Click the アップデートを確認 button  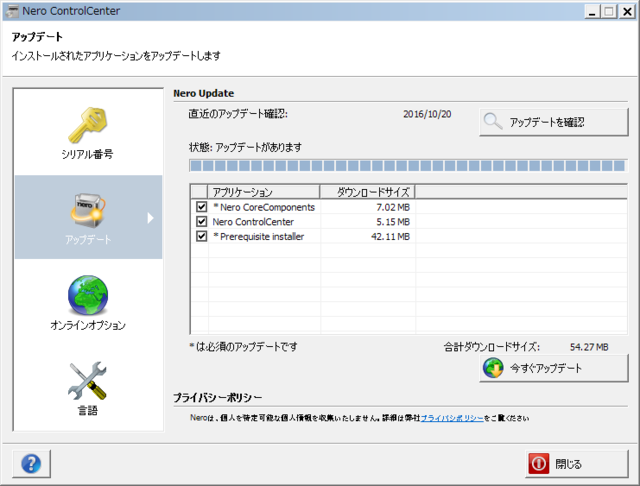554,122
